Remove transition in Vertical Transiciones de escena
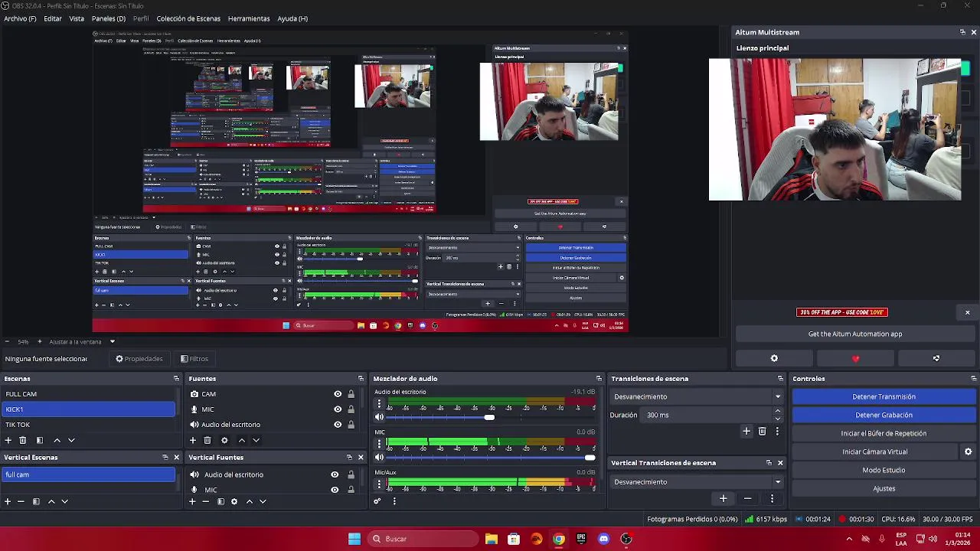Viewport: 980px width, 551px height. pos(747,499)
